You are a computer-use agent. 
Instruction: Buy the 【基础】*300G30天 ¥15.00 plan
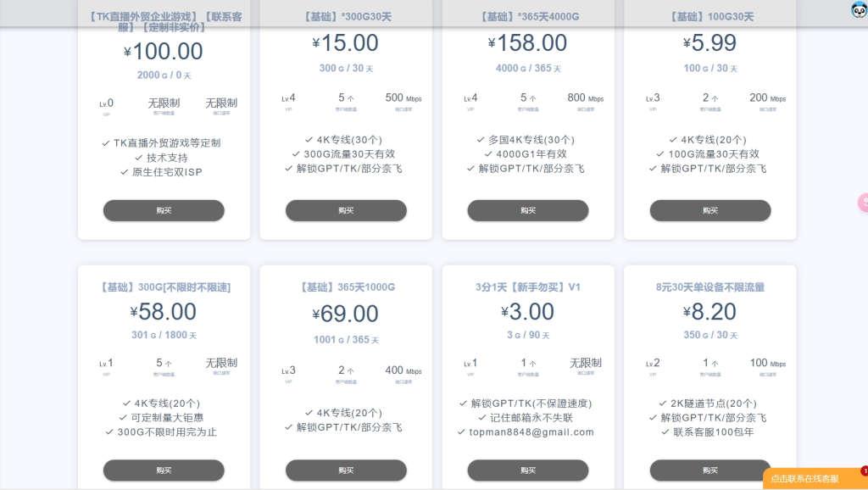[346, 210]
